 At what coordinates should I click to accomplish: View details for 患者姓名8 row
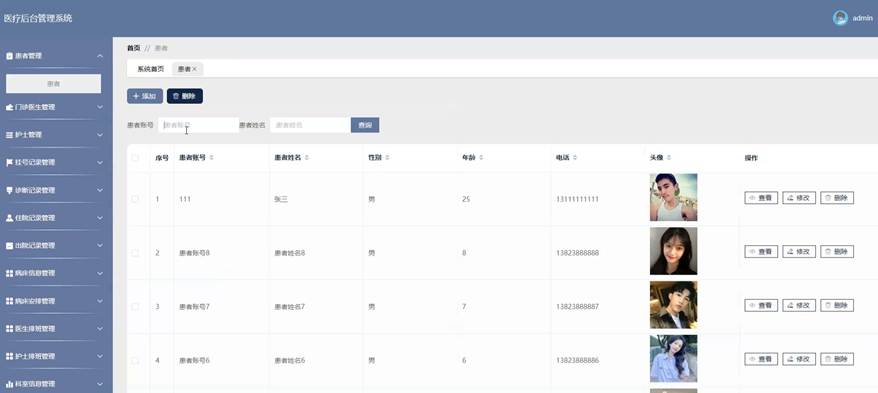[761, 252]
